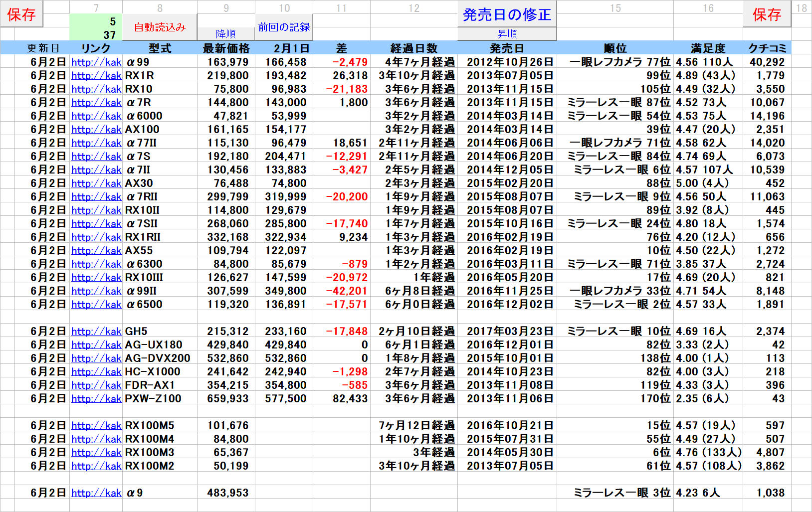Select the elapsed cell 4年7ヶ月経過
The image size is (812, 512).
(x=414, y=62)
